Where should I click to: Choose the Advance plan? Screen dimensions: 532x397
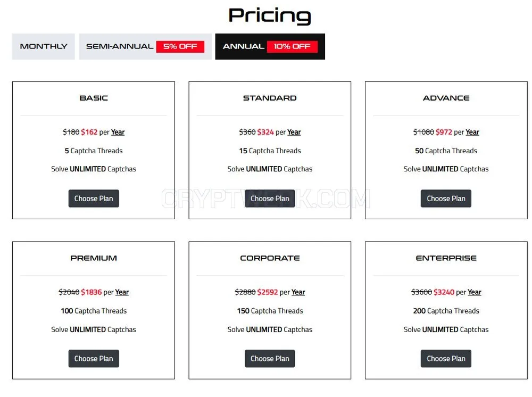[x=446, y=198]
